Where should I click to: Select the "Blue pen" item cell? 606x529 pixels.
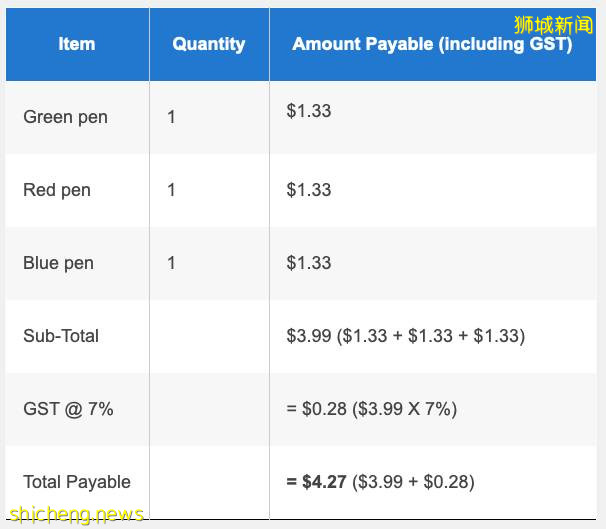(58, 263)
